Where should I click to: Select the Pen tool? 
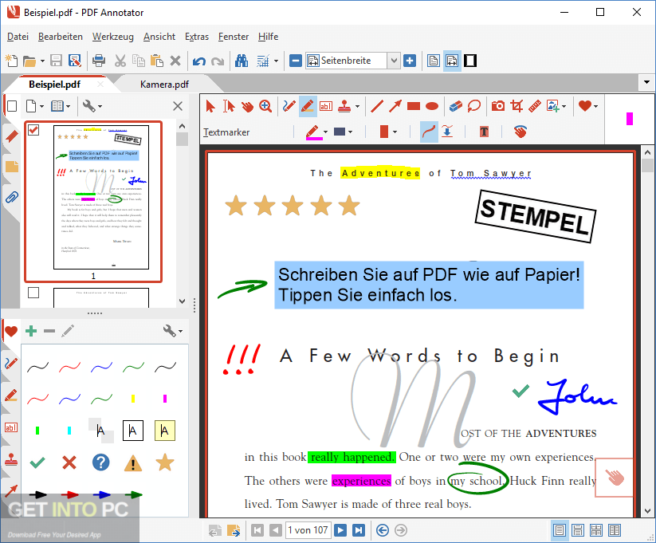(x=289, y=106)
